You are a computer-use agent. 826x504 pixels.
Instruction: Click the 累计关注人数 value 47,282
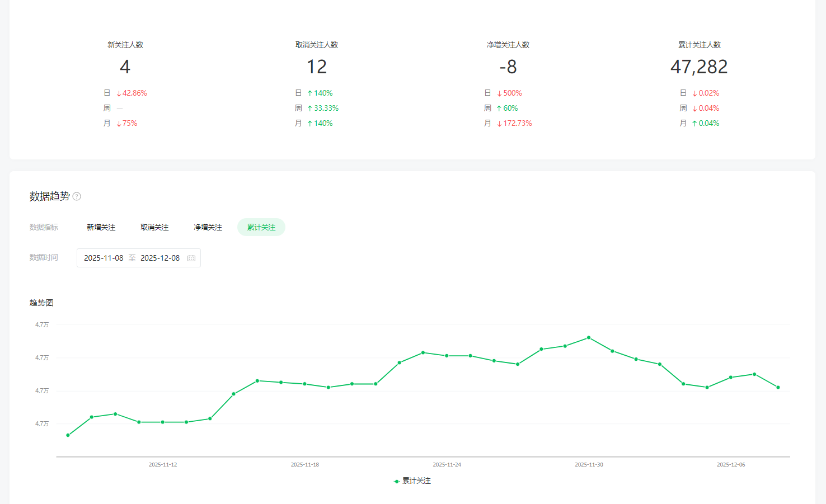[699, 67]
